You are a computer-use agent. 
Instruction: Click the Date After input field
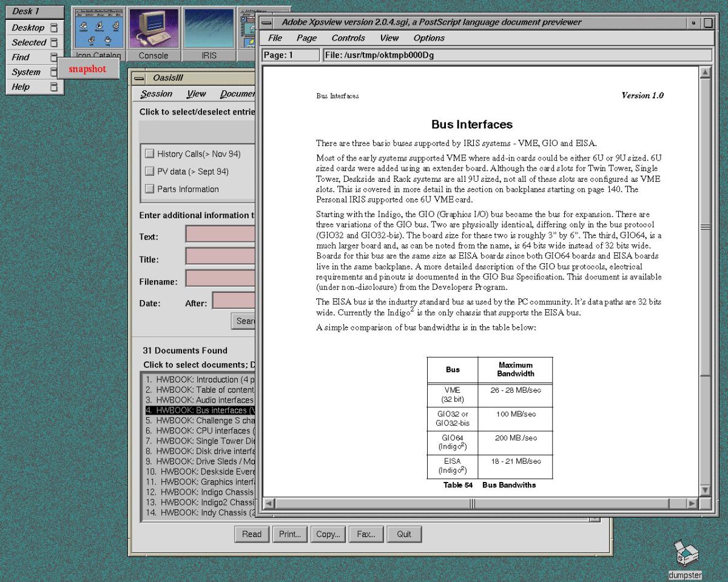tap(234, 301)
